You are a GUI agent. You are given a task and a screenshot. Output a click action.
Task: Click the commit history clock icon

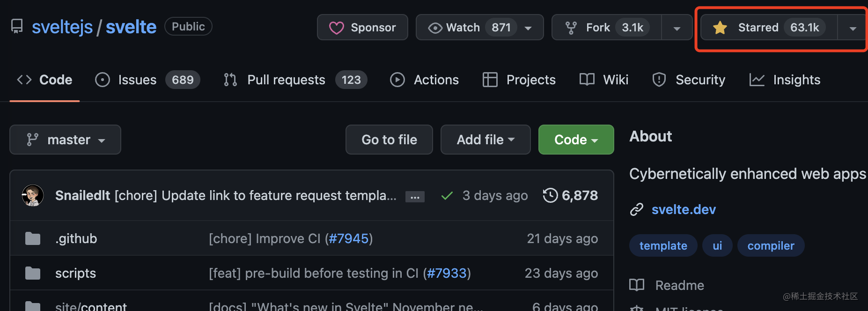550,195
